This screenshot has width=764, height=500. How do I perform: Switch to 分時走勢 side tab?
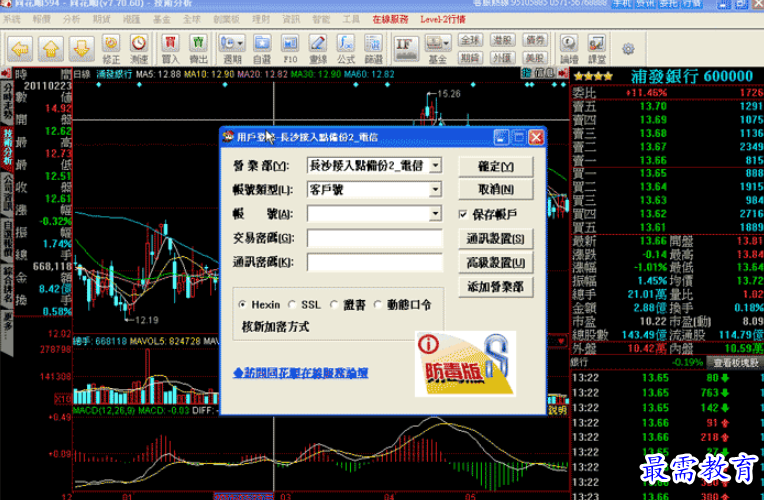point(7,102)
